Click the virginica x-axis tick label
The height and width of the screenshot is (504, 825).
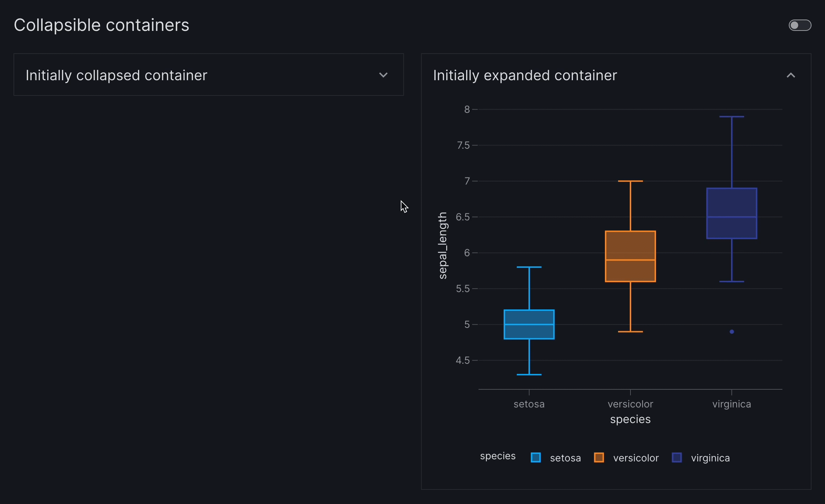(732, 404)
